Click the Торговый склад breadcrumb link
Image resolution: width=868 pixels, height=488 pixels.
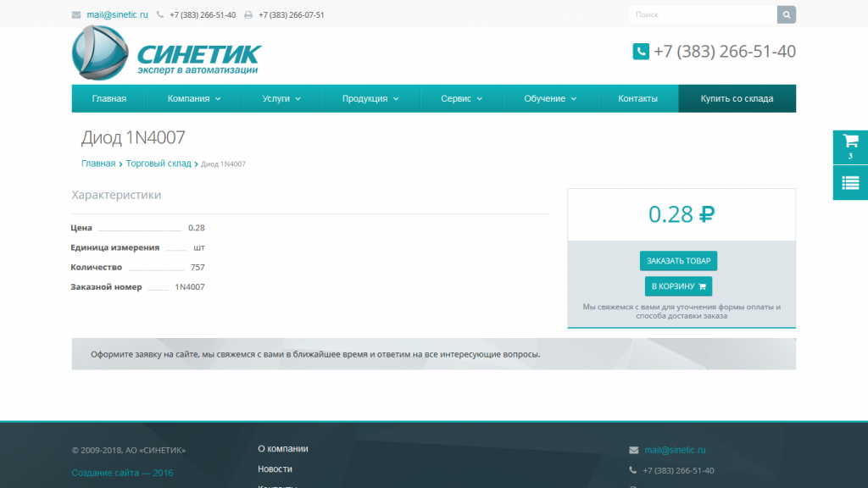pos(159,164)
